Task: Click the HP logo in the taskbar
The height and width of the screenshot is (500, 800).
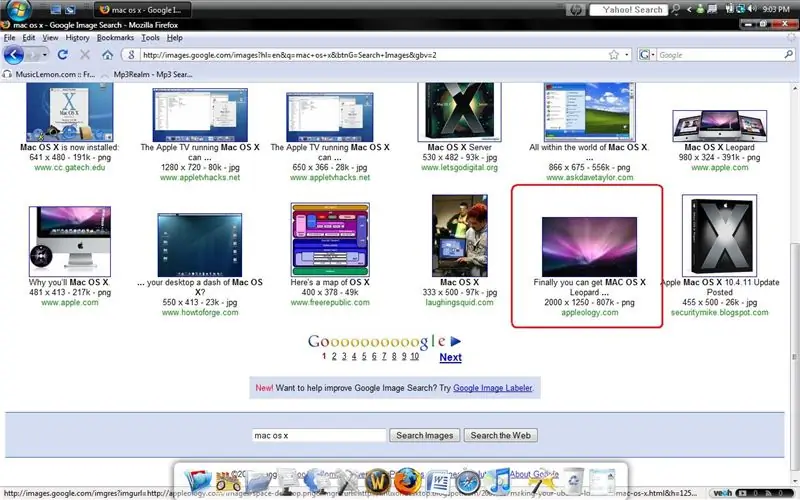Action: click(575, 10)
